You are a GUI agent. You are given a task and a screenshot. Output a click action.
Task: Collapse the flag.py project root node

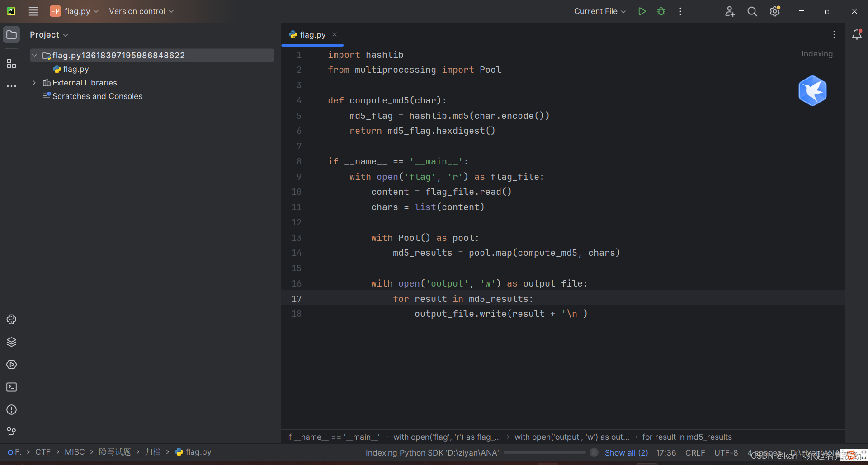click(x=34, y=55)
